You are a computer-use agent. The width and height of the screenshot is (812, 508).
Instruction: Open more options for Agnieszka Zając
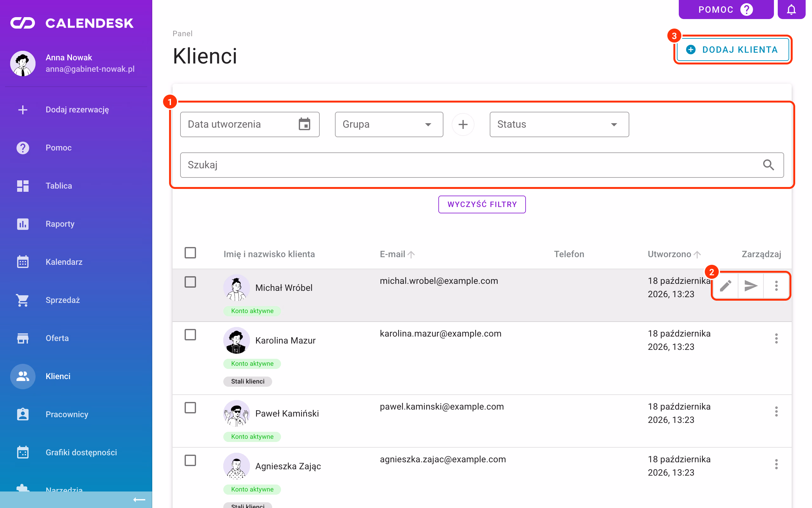click(x=776, y=464)
